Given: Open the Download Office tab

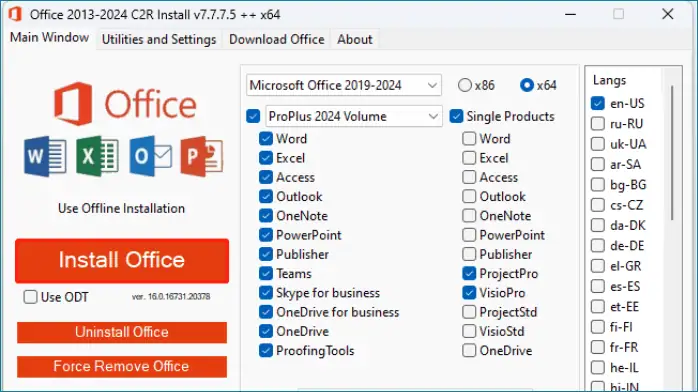Looking at the screenshot, I should (276, 40).
